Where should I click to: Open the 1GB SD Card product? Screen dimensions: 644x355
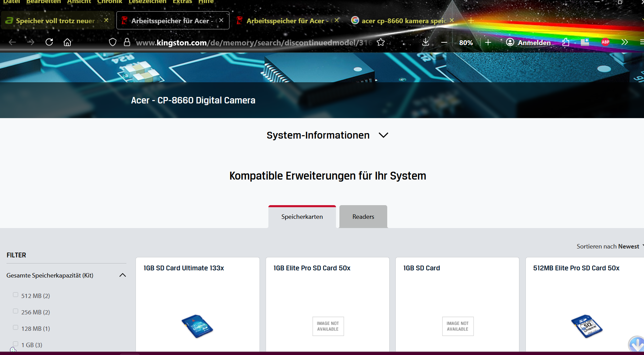(x=421, y=268)
